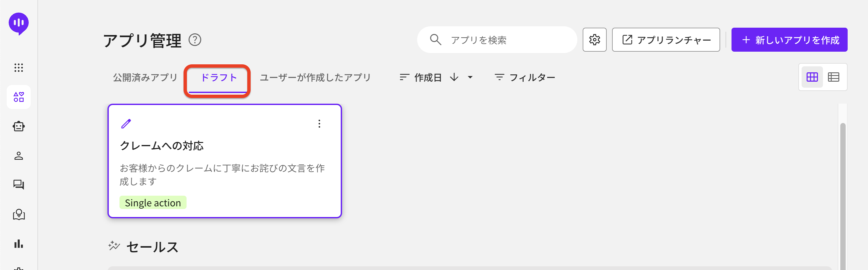Open the user profile sidebar icon
Viewport: 868px width, 270px height.
(x=19, y=156)
